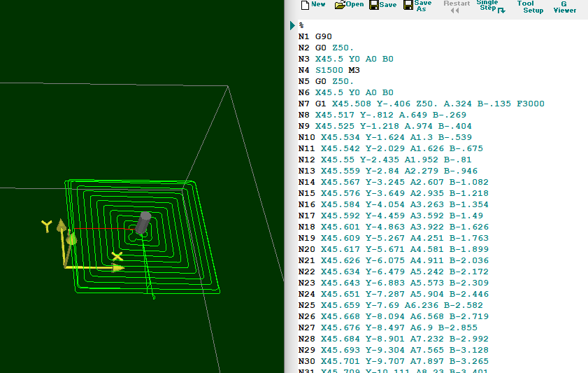Click the red rapid-move line in viewport
This screenshot has height=373, width=588.
(x=98, y=228)
